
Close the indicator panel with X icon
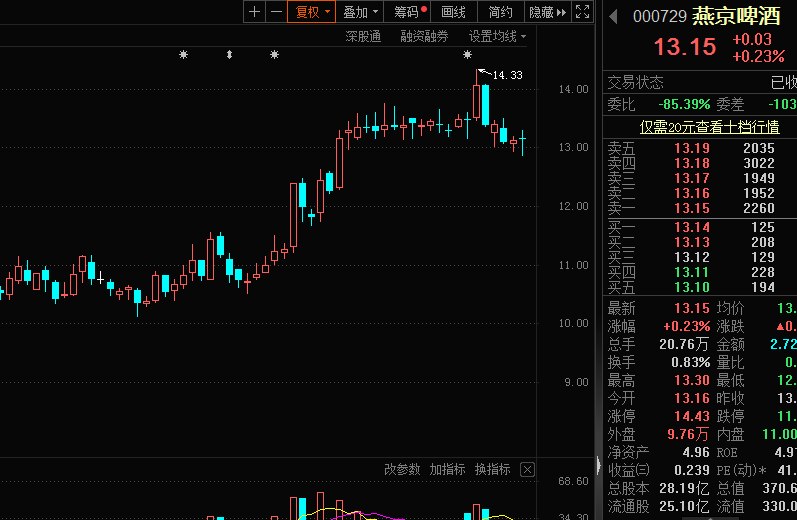[x=527, y=469]
